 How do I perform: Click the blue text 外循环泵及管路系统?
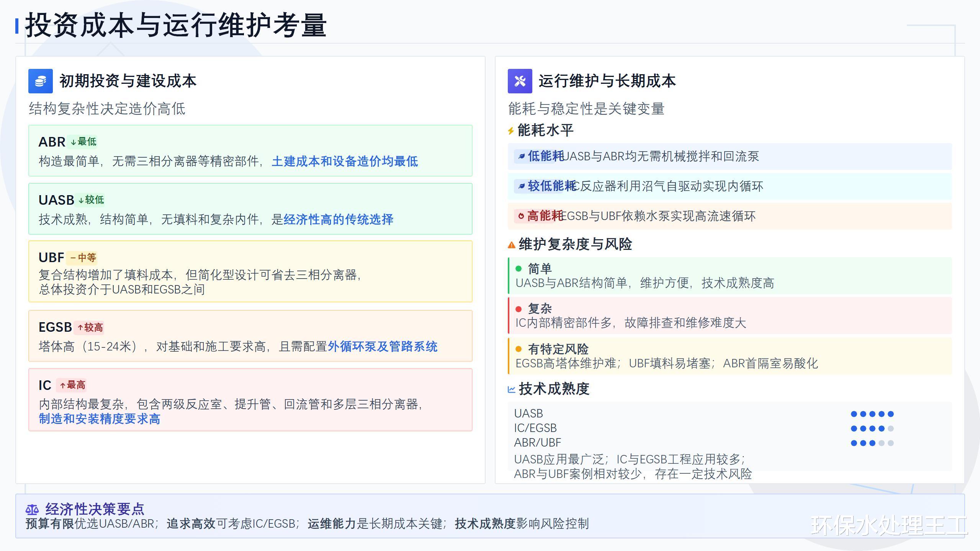382,347
